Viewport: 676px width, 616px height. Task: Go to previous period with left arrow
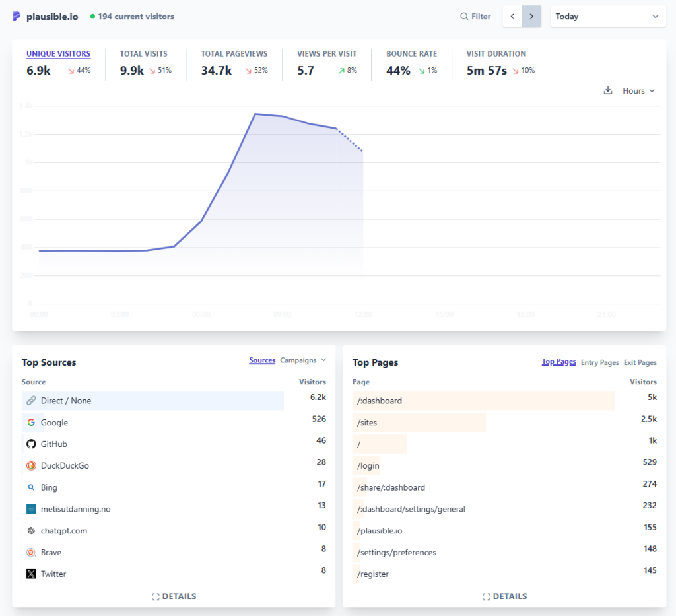tap(512, 17)
